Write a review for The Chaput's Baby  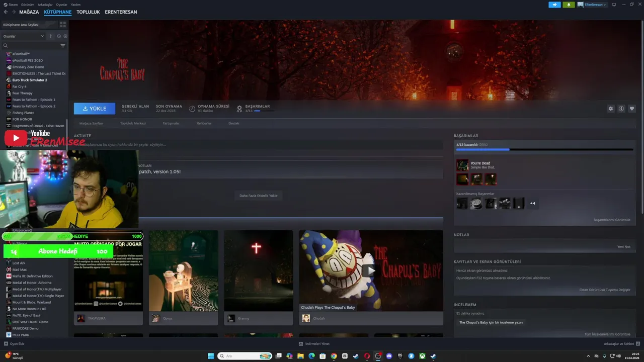(491, 322)
